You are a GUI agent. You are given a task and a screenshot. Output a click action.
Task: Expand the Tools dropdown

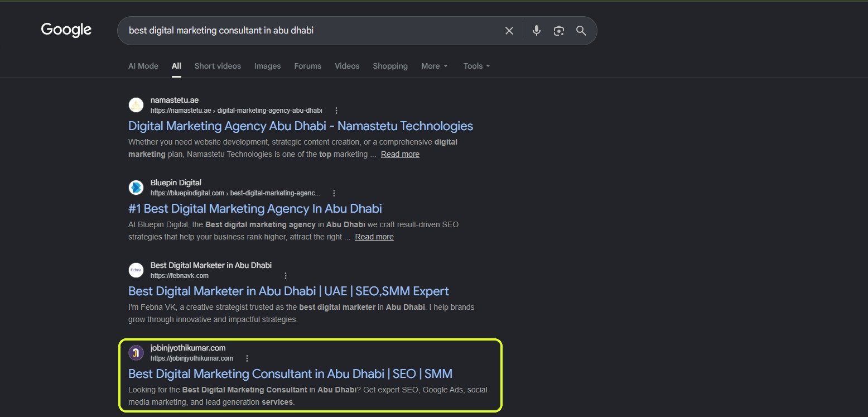(477, 66)
